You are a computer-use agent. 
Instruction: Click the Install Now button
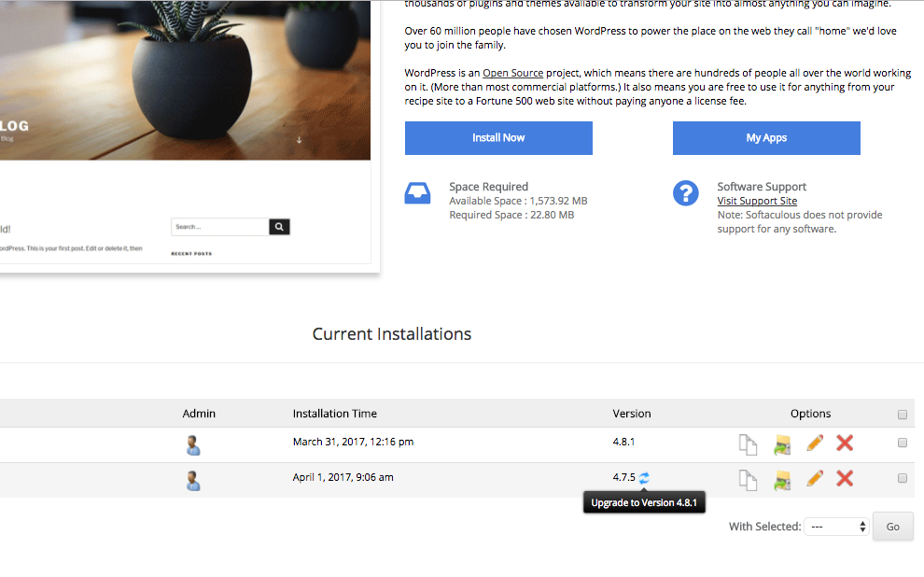[498, 138]
